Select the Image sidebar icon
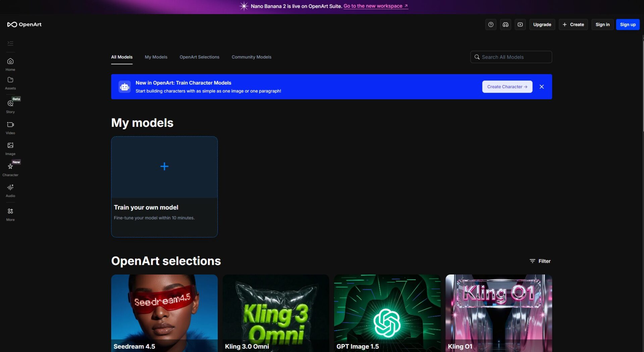The width and height of the screenshot is (644, 352). click(x=10, y=146)
